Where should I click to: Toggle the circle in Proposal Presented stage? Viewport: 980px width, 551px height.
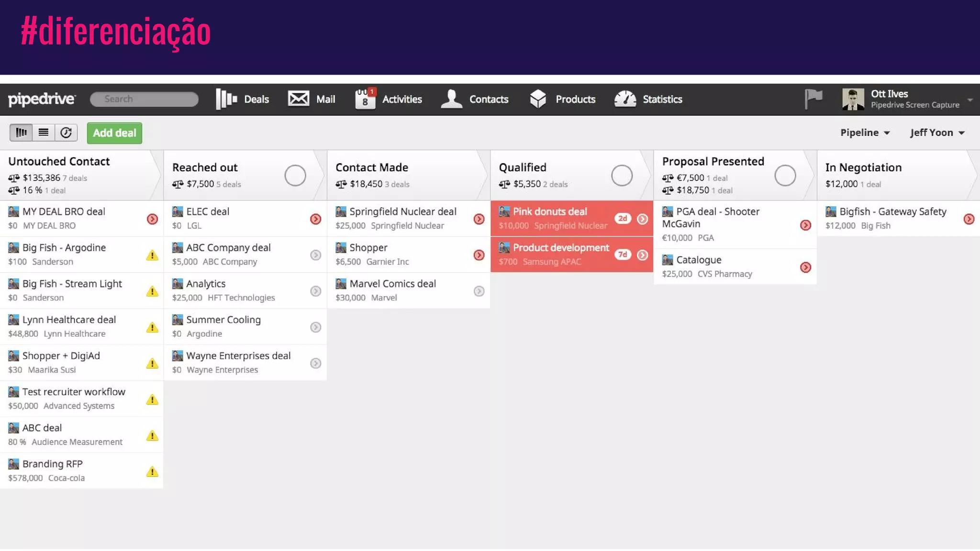pos(785,176)
